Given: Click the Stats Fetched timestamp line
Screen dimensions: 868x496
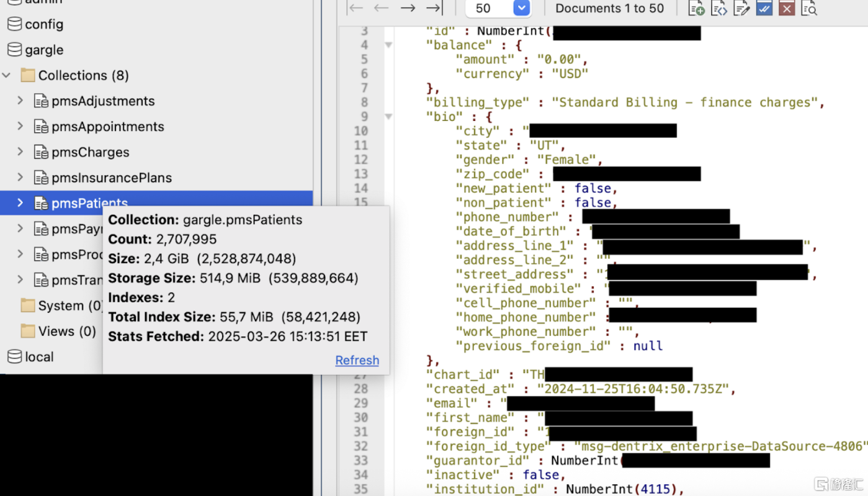Looking at the screenshot, I should click(x=238, y=336).
